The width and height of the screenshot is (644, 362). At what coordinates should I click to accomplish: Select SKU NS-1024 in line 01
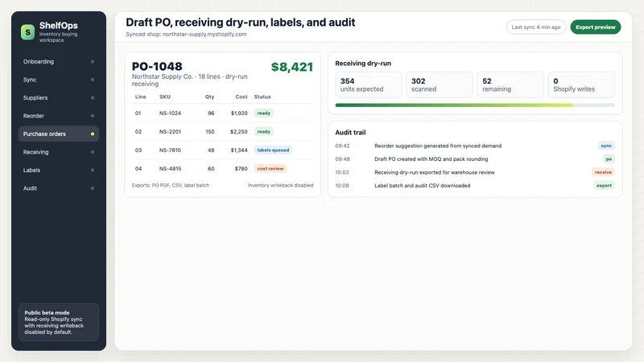click(x=170, y=113)
